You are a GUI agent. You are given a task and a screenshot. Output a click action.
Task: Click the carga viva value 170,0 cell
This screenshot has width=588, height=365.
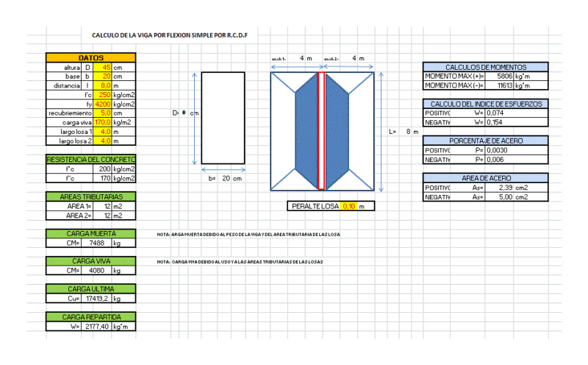coord(102,122)
